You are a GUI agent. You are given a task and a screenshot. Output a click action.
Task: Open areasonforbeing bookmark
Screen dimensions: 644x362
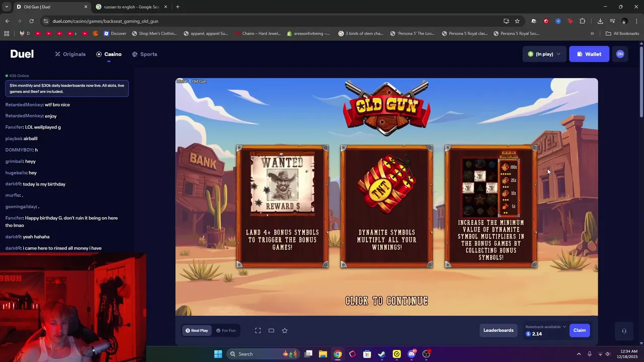[308, 34]
